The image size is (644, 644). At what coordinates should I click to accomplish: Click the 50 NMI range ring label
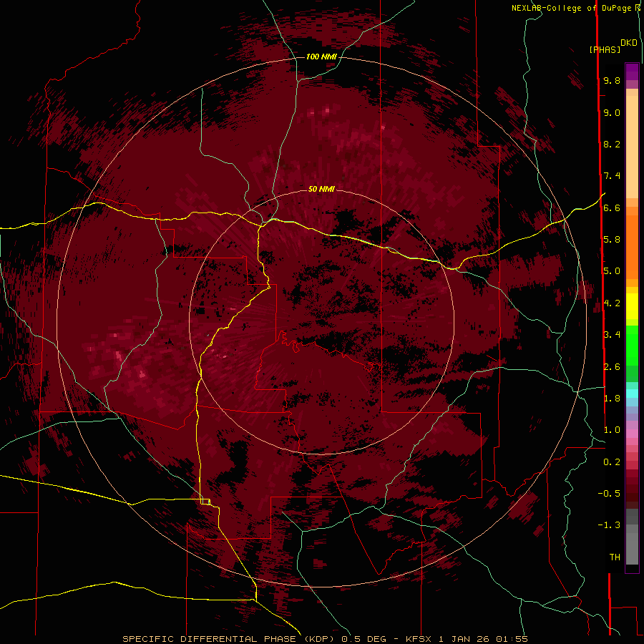[x=321, y=189]
